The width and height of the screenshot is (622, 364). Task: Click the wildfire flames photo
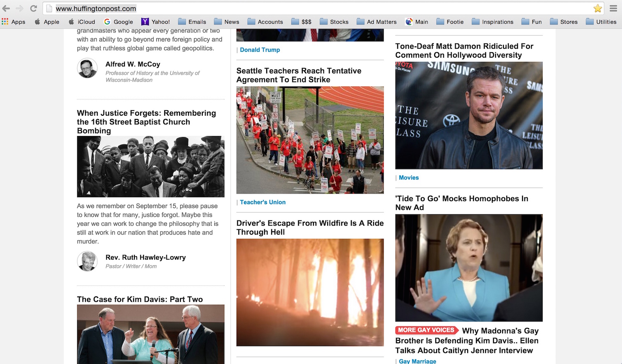[310, 292]
